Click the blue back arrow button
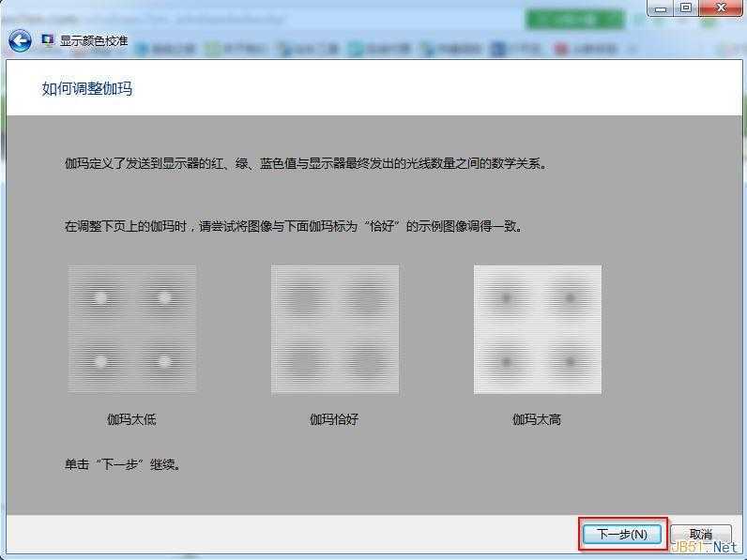Image resolution: width=747 pixels, height=560 pixels. click(x=20, y=40)
